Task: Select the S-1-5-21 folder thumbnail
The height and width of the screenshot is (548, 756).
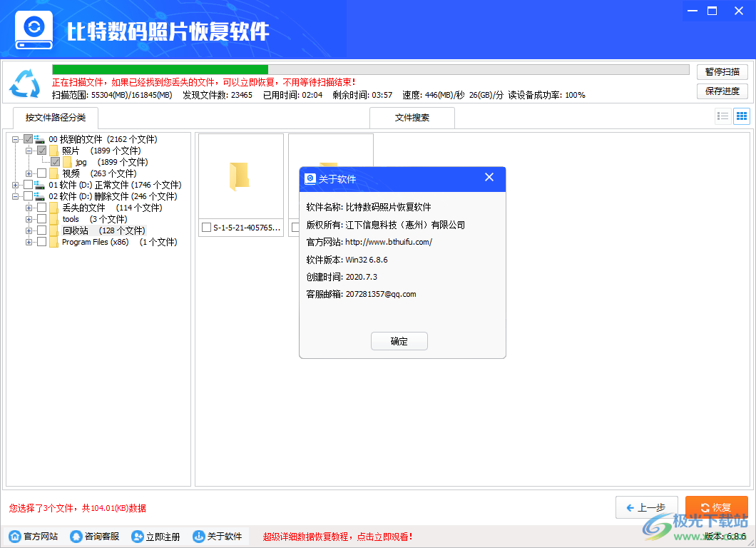Action: pyautogui.click(x=240, y=175)
